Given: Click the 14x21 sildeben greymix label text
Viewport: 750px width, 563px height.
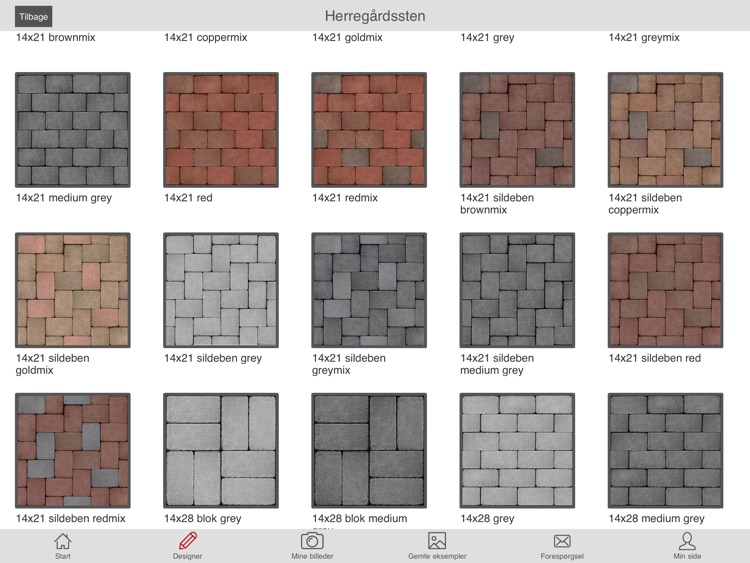Looking at the screenshot, I should [349, 364].
